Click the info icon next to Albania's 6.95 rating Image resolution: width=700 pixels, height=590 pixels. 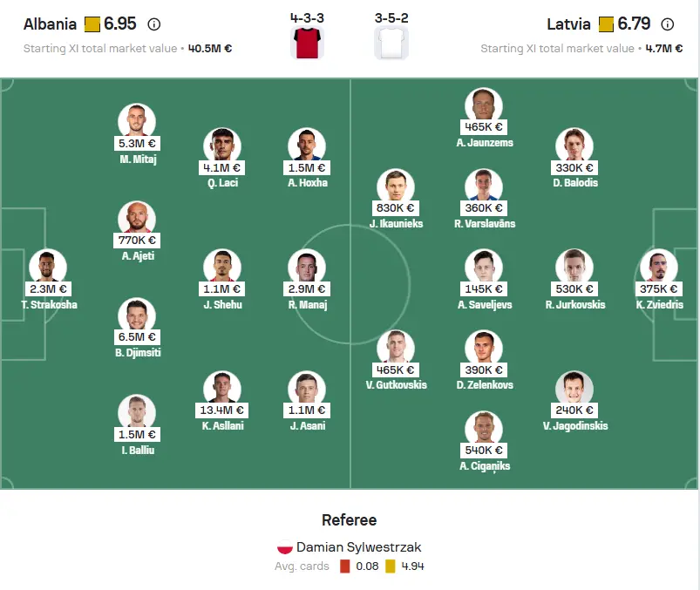click(x=154, y=24)
